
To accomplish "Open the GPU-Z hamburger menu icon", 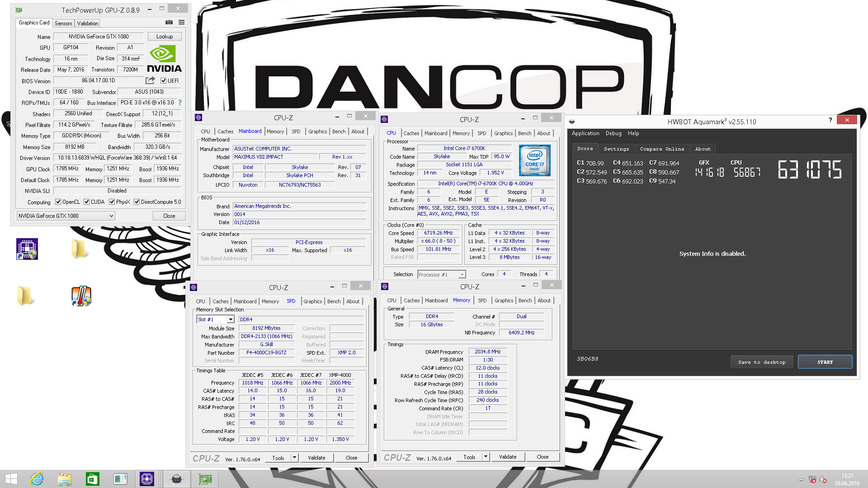I will (x=181, y=22).
